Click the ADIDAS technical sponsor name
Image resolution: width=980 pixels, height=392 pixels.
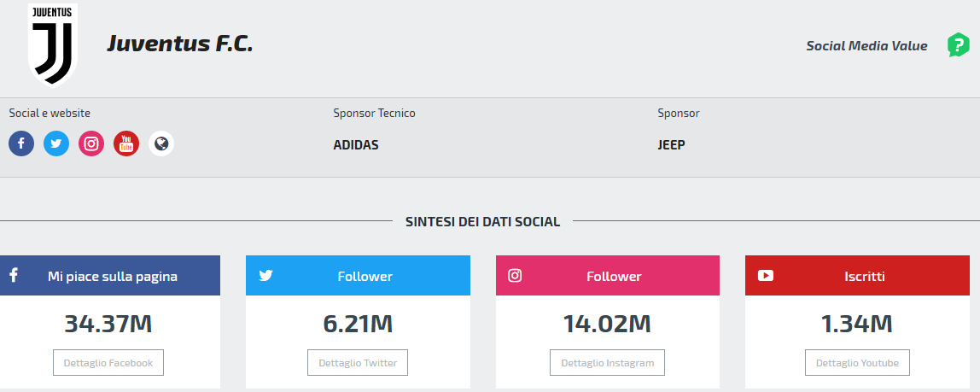click(356, 145)
